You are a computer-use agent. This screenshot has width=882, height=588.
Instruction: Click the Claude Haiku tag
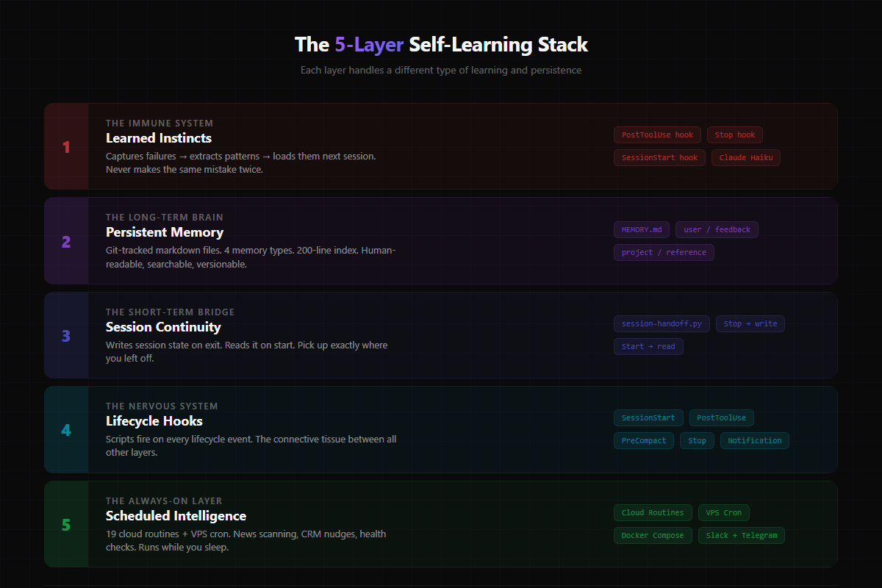coord(746,158)
